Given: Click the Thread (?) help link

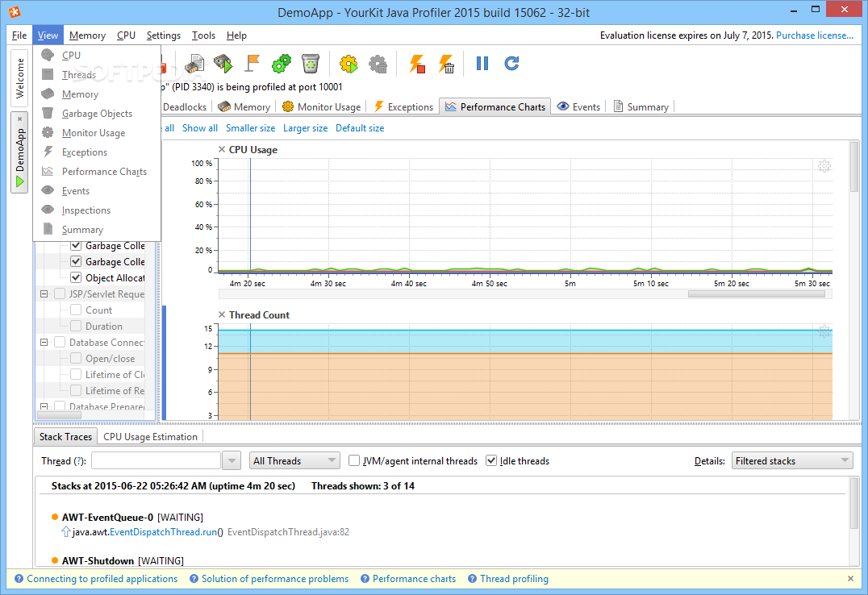Looking at the screenshot, I should [x=80, y=461].
